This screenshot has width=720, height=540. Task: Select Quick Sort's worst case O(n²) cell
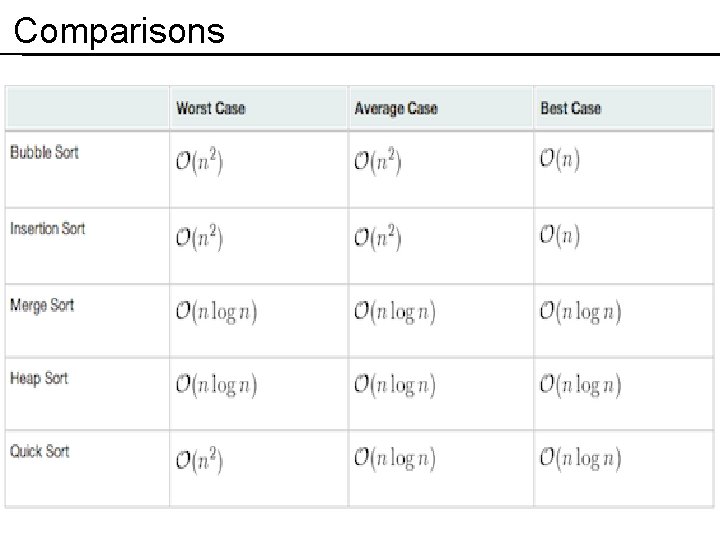tap(199, 460)
